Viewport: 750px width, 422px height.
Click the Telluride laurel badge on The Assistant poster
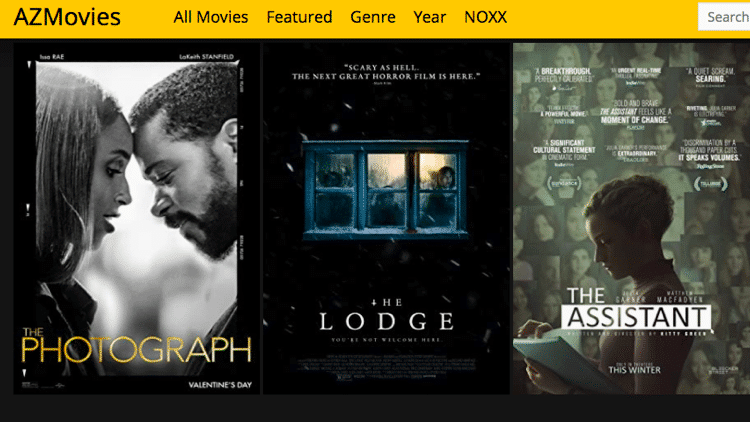(x=711, y=184)
